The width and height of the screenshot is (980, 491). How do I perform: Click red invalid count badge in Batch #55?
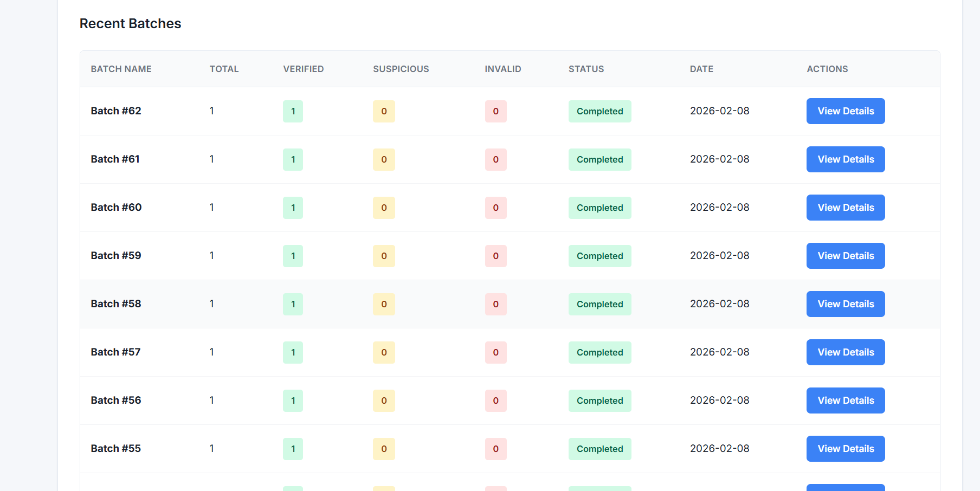pos(495,449)
